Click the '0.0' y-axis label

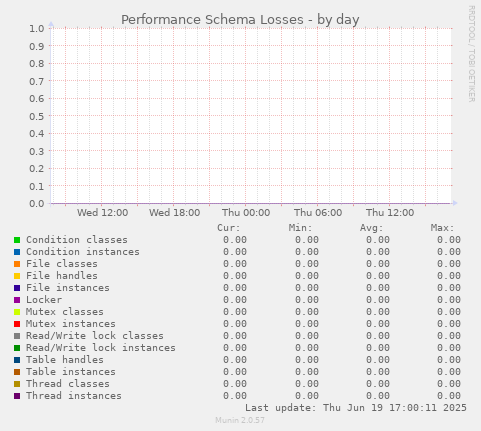(x=37, y=203)
